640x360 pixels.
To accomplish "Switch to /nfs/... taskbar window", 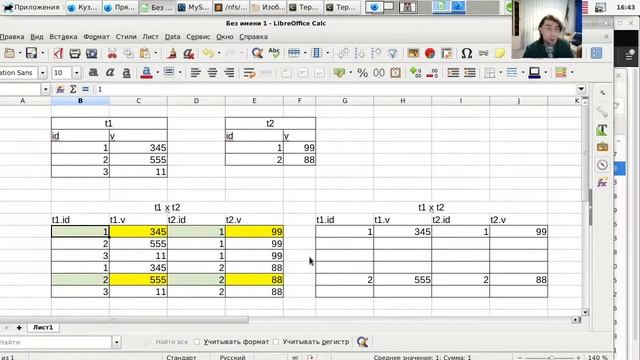I will [231, 7].
